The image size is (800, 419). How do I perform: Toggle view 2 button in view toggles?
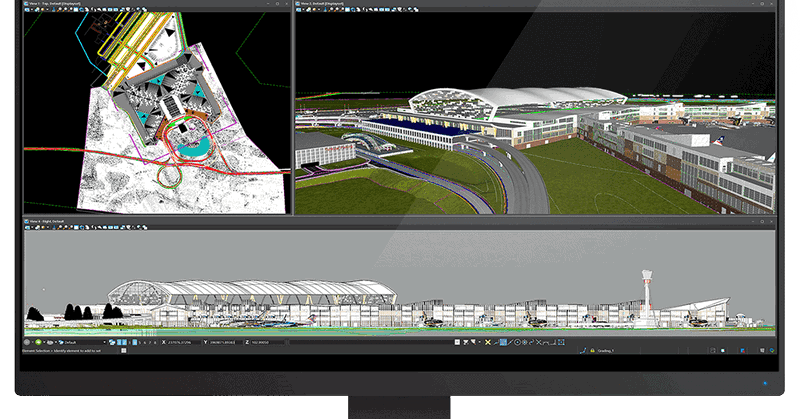click(x=124, y=342)
